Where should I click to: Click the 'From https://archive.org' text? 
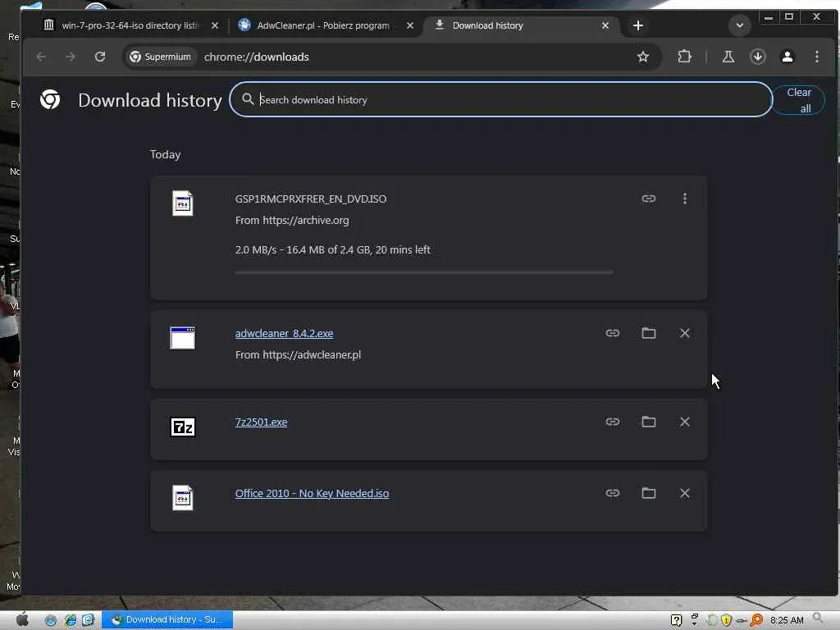click(x=292, y=220)
